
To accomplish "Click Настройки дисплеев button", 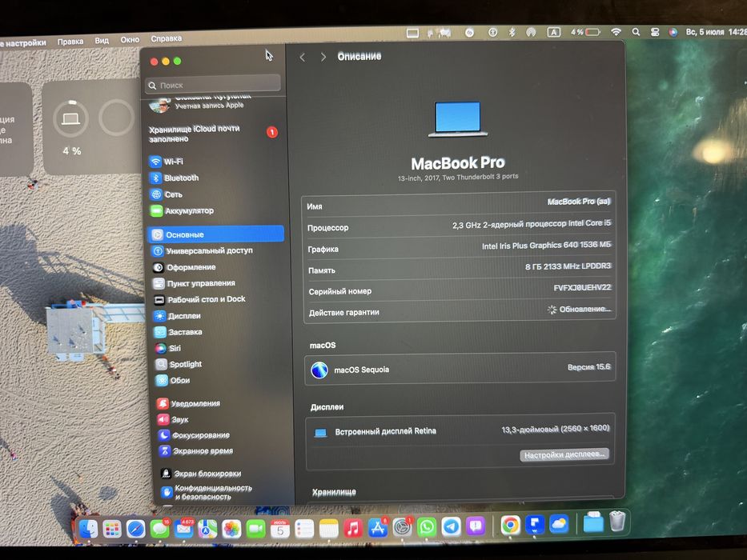I will click(x=564, y=454).
